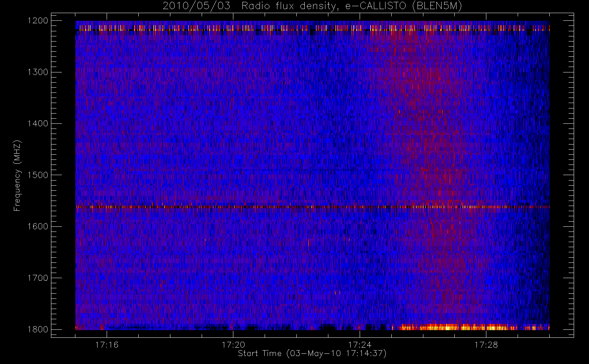589x364 pixels.
Task: Click the horizontal interference line near 1560 MHz
Action: pos(312,207)
